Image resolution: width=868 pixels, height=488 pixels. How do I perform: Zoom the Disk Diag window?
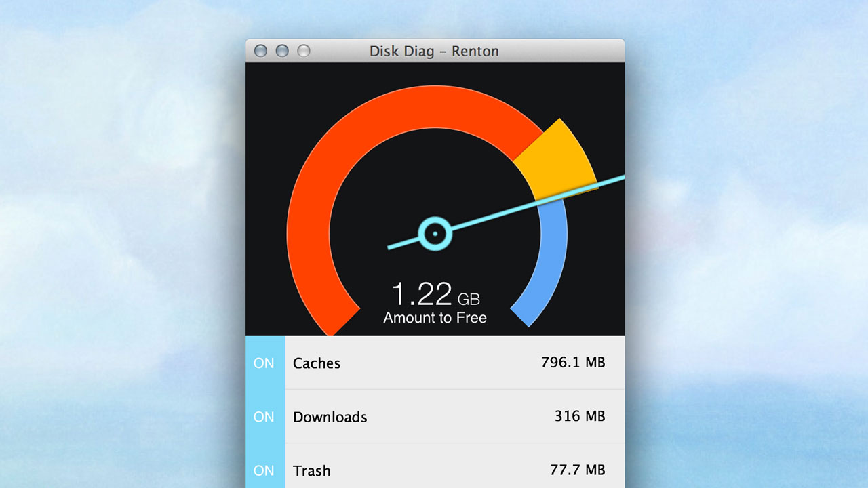(304, 51)
